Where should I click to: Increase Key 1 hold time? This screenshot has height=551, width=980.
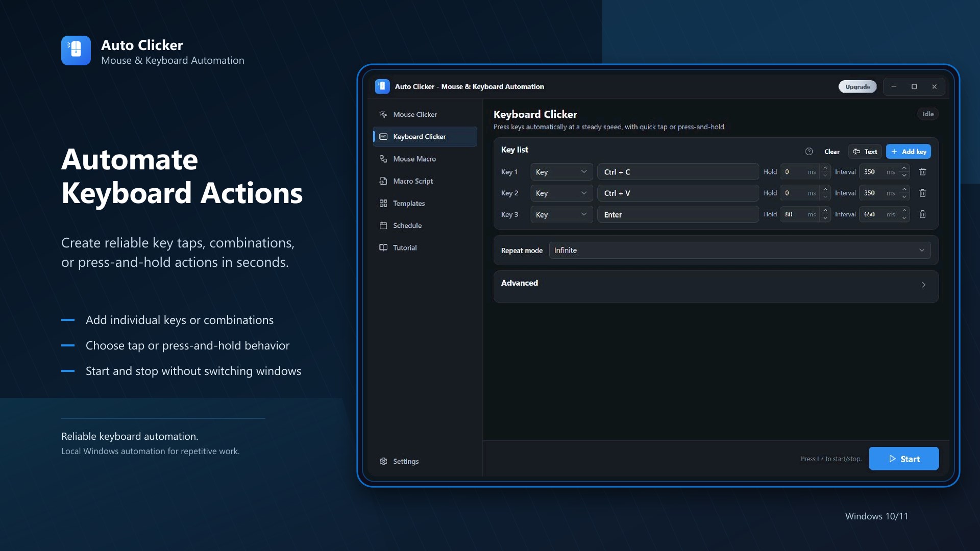pos(825,168)
